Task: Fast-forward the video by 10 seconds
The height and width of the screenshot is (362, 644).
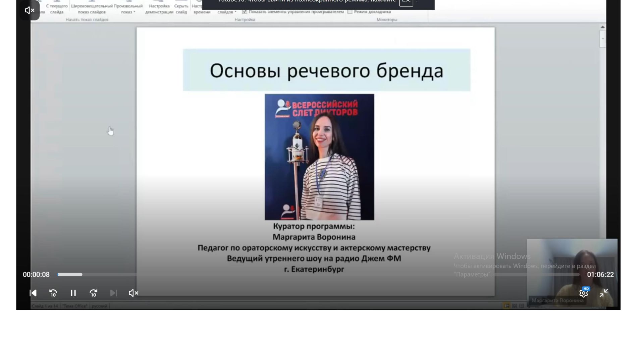Action: click(93, 293)
